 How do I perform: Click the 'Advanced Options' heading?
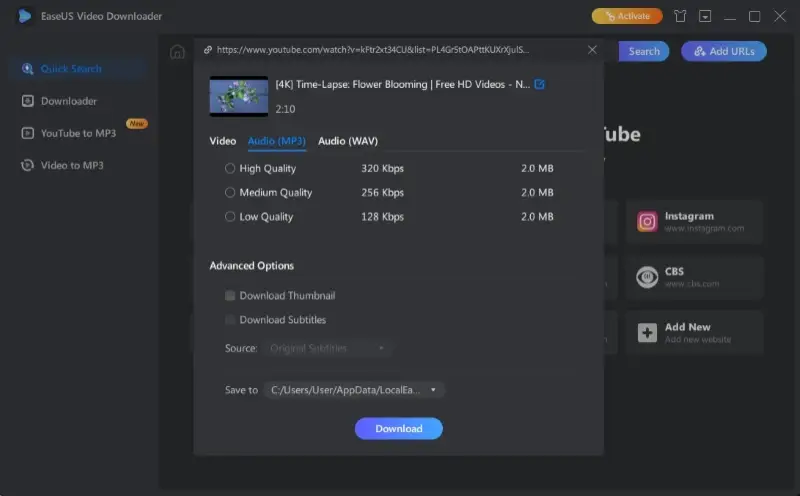(x=252, y=265)
